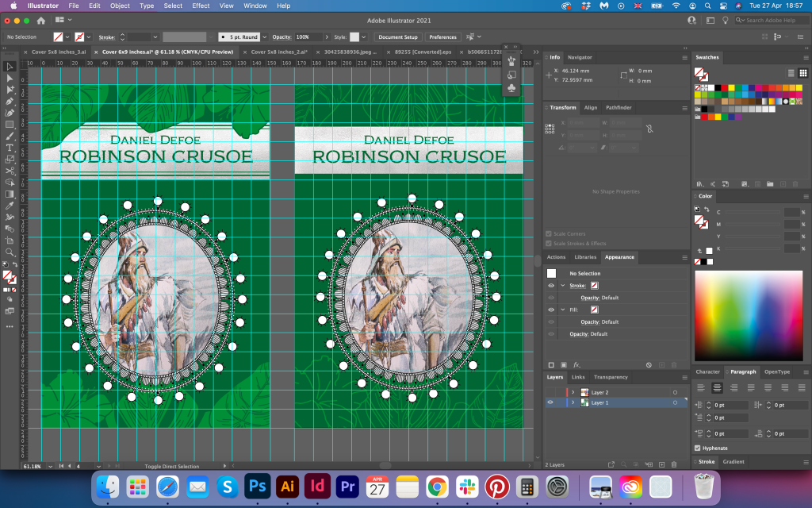The width and height of the screenshot is (812, 508).
Task: Select the Zoom tool magnifier
Action: (10, 252)
